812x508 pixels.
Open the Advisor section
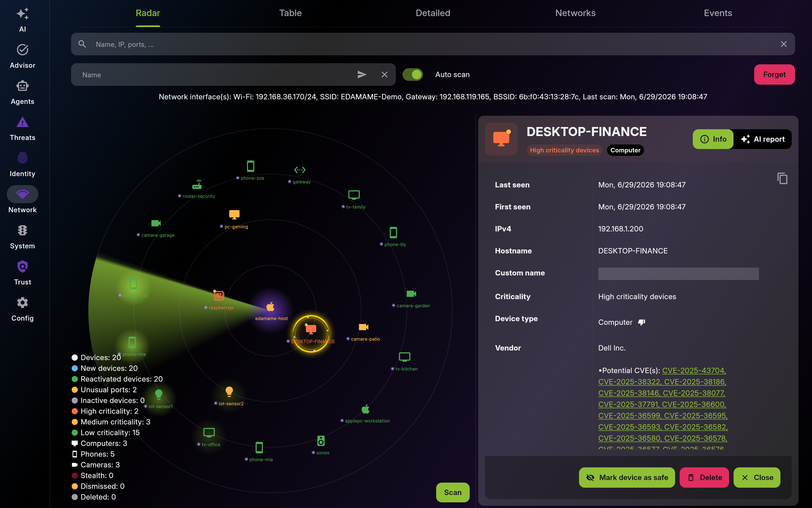(23, 56)
